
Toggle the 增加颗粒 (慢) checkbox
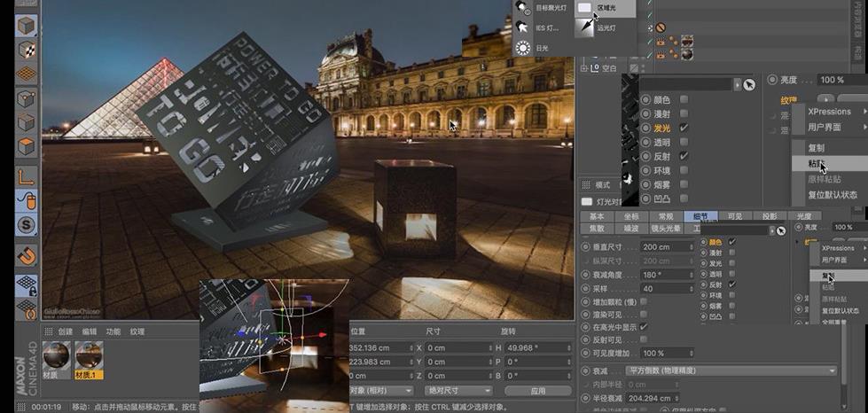pos(644,301)
